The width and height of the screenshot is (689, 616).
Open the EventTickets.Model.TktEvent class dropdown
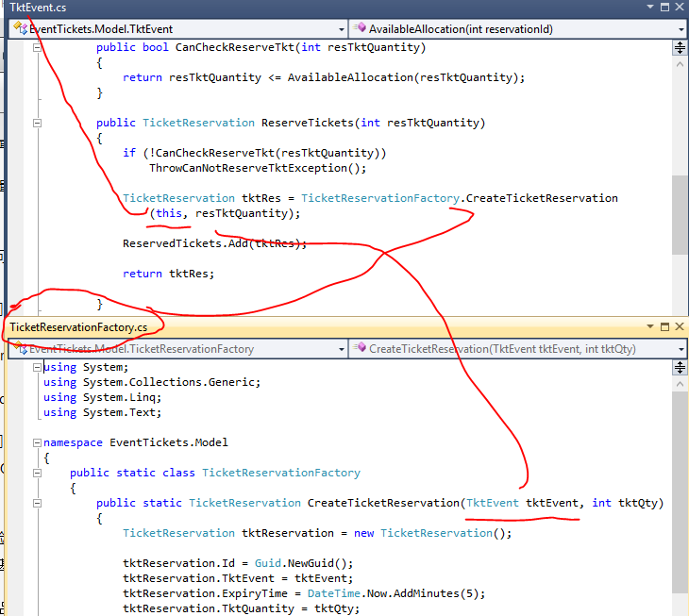[177, 29]
